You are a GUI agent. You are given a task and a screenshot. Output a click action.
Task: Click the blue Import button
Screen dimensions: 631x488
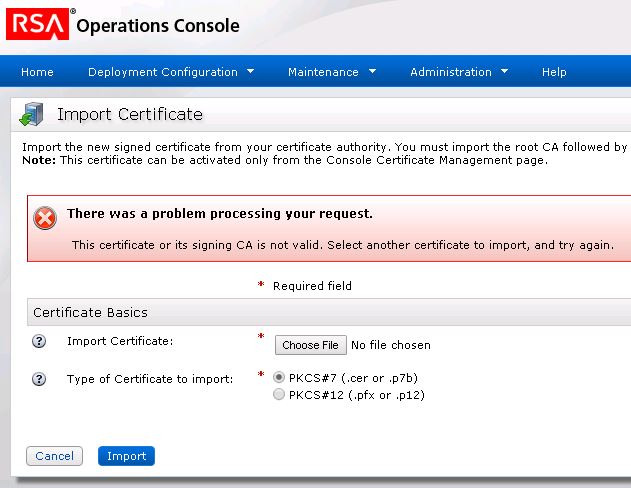(126, 456)
